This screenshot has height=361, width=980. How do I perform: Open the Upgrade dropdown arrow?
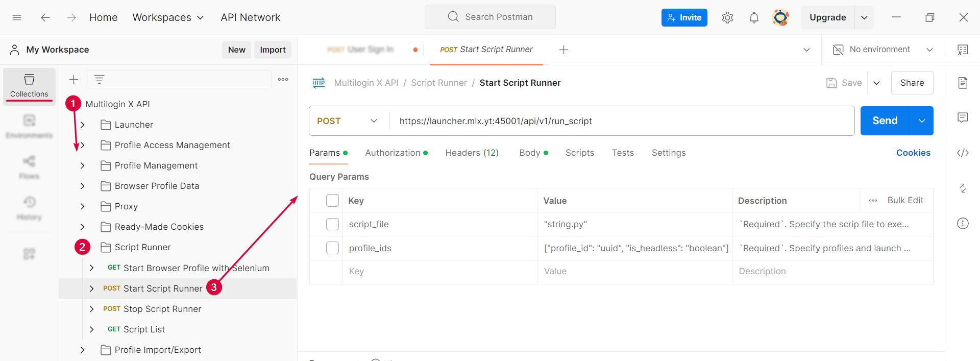(x=864, y=17)
